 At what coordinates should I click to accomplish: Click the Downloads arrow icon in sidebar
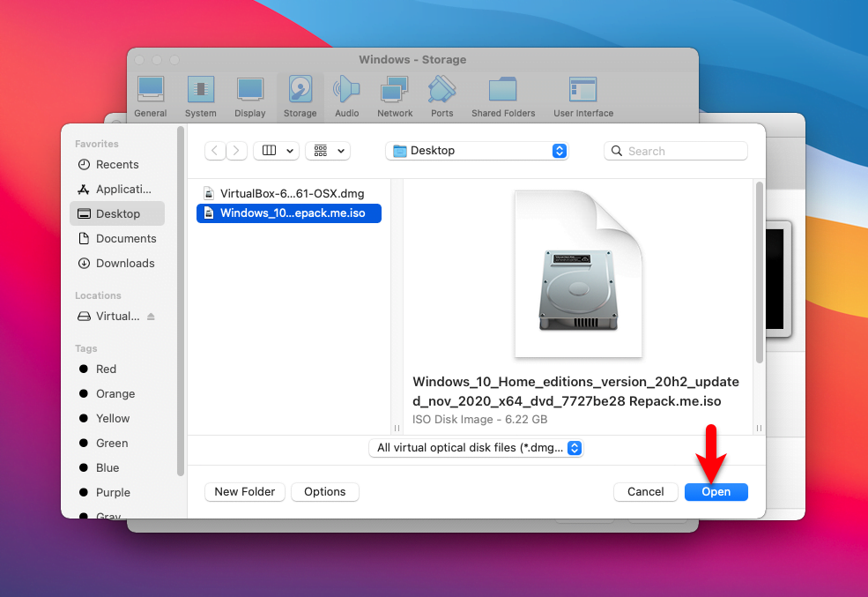(84, 264)
